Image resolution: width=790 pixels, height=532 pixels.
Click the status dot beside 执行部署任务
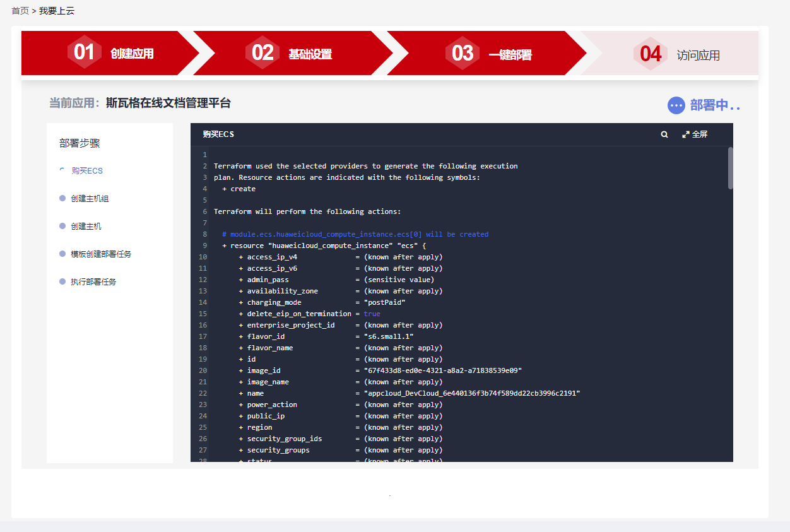click(62, 281)
